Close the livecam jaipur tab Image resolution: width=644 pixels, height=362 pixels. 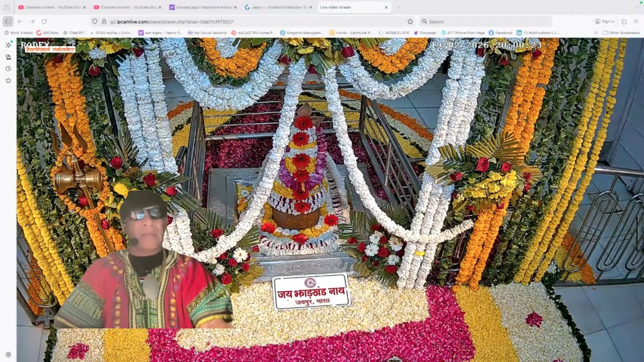click(x=235, y=8)
